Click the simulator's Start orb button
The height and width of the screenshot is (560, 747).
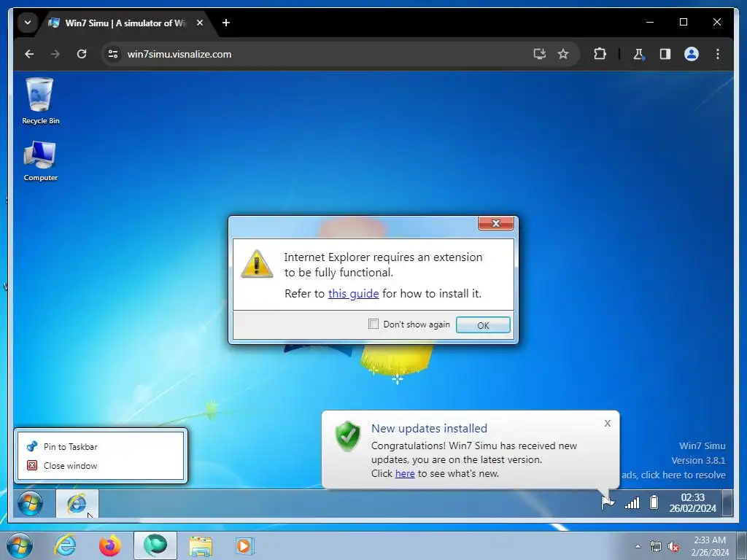point(30,503)
